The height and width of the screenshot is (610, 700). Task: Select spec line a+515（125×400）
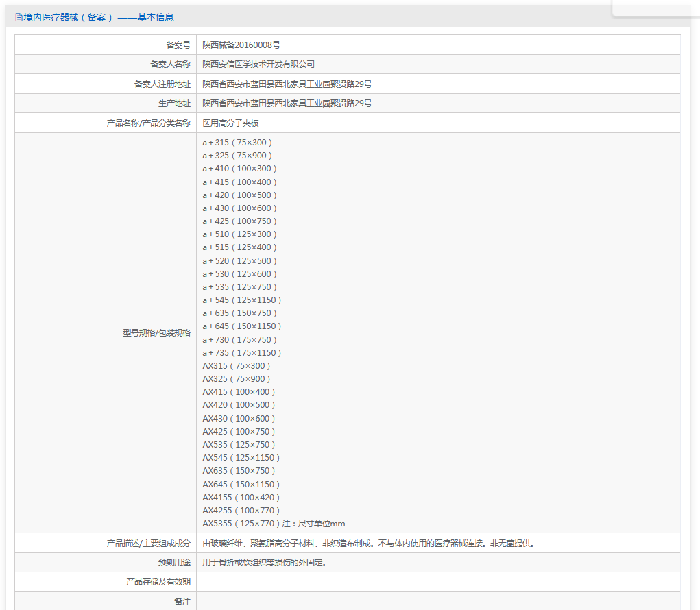tap(240, 247)
